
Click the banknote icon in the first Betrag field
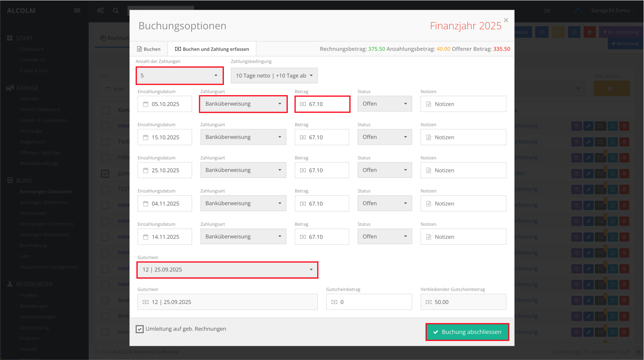303,104
